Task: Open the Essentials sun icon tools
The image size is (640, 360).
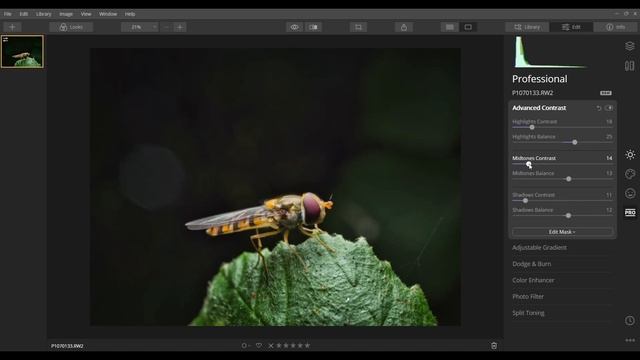Action: pyautogui.click(x=630, y=155)
